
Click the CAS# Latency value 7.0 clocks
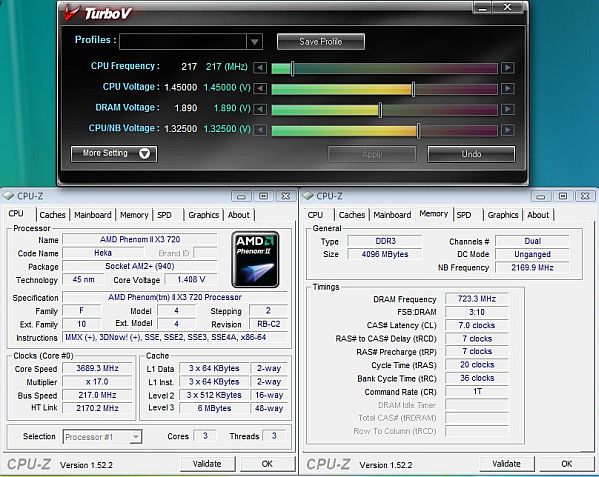[x=477, y=325]
